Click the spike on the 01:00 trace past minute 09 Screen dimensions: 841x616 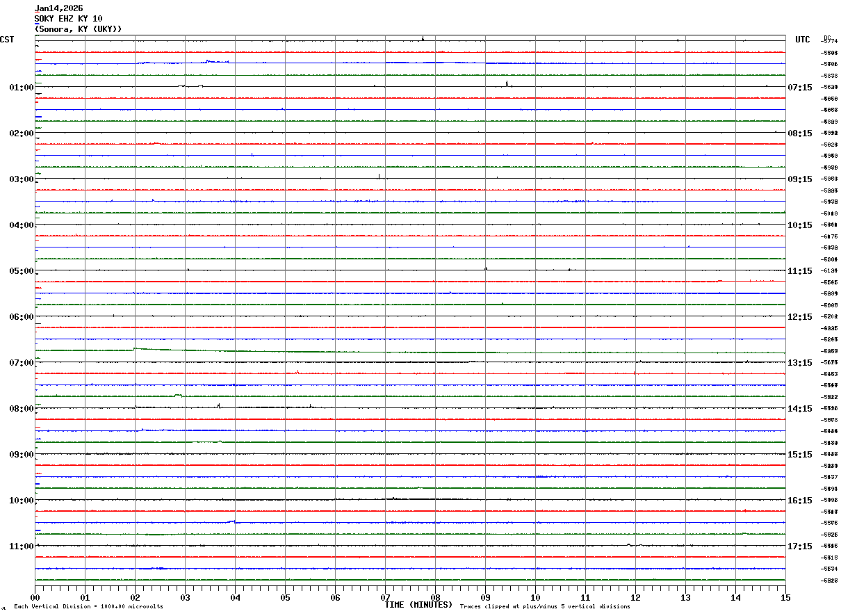507,83
